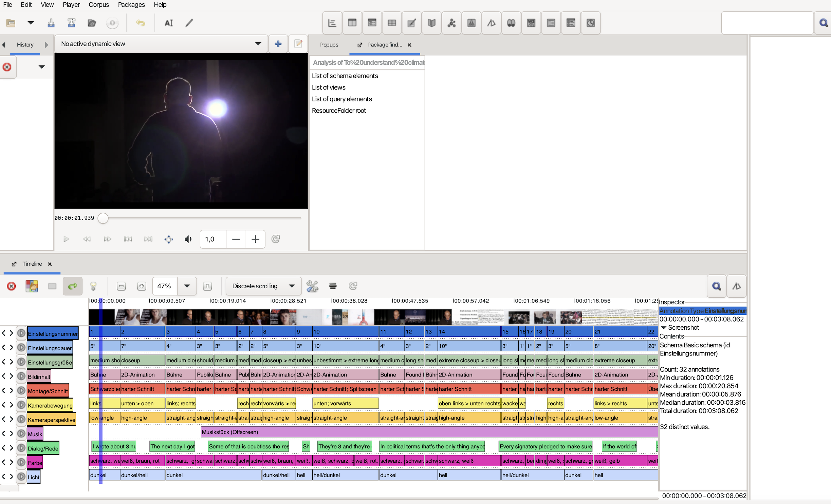This screenshot has height=504, width=831.
Task: Open 'List of query elements'
Action: tap(341, 99)
